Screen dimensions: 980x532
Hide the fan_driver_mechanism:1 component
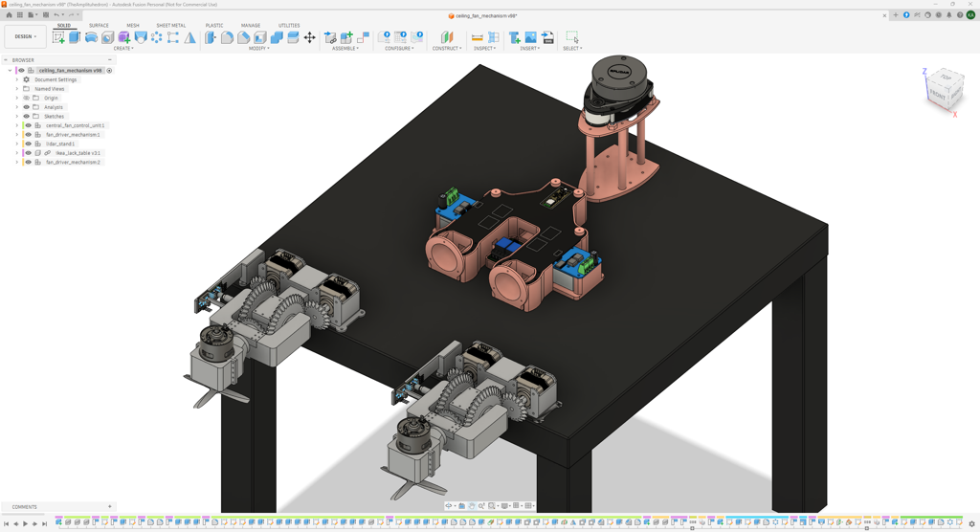point(28,134)
